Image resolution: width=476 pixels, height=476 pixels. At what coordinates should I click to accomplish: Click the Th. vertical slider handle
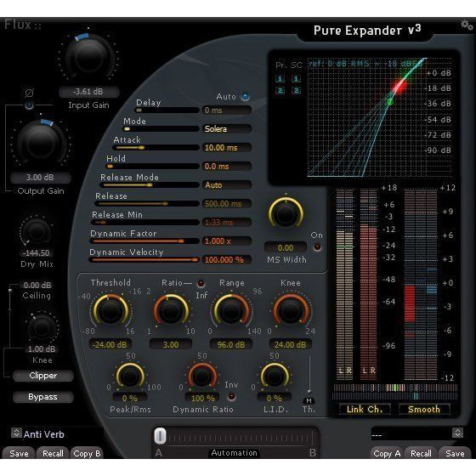tap(309, 392)
